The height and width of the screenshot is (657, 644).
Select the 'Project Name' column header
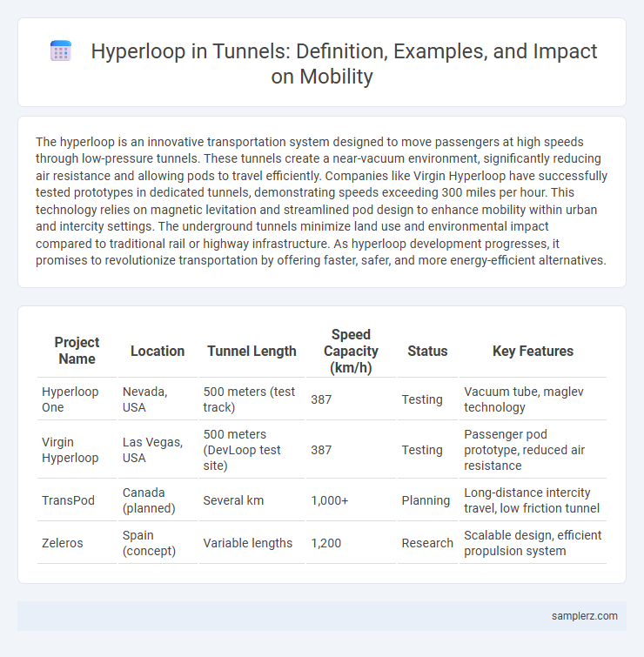[77, 351]
